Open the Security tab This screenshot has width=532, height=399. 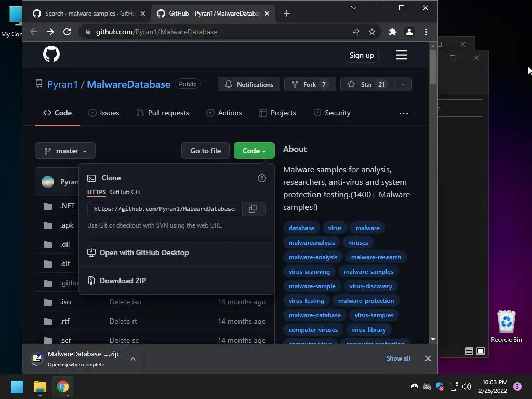point(332,113)
